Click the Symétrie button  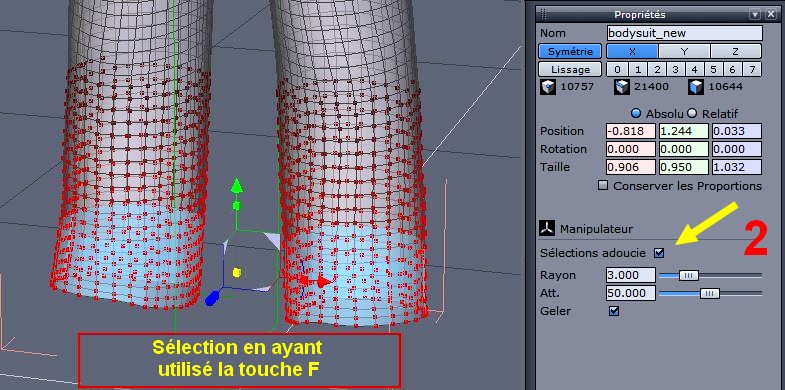tap(570, 51)
